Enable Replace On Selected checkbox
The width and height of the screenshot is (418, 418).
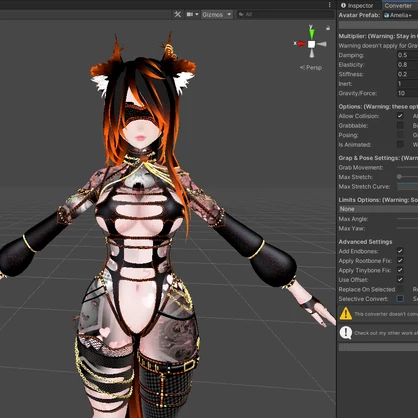pyautogui.click(x=400, y=289)
